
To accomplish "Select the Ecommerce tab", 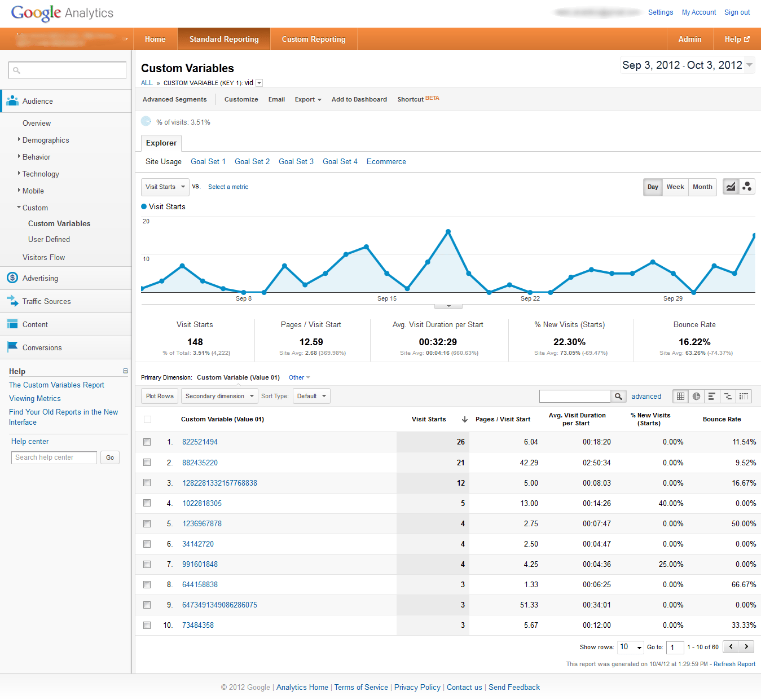I will point(386,161).
